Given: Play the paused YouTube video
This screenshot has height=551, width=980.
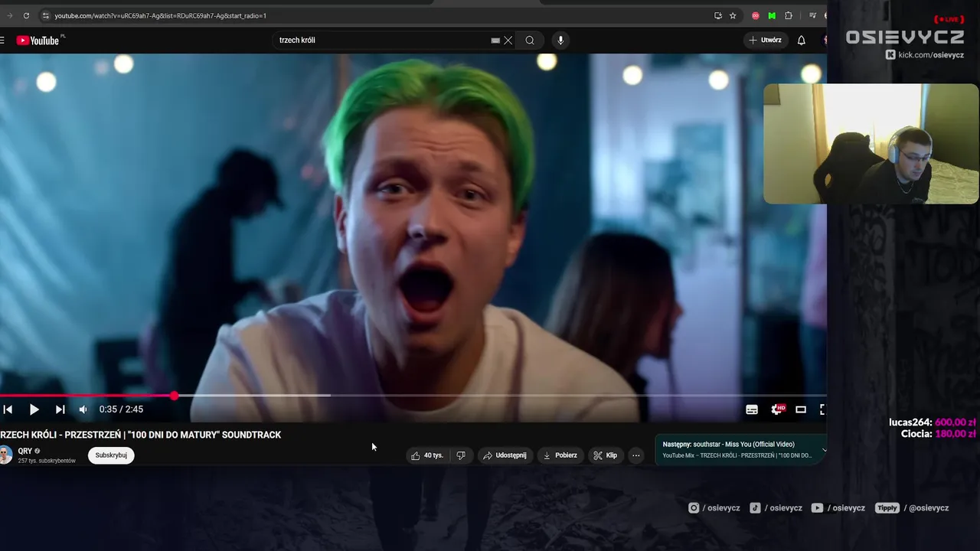Looking at the screenshot, I should coord(34,409).
